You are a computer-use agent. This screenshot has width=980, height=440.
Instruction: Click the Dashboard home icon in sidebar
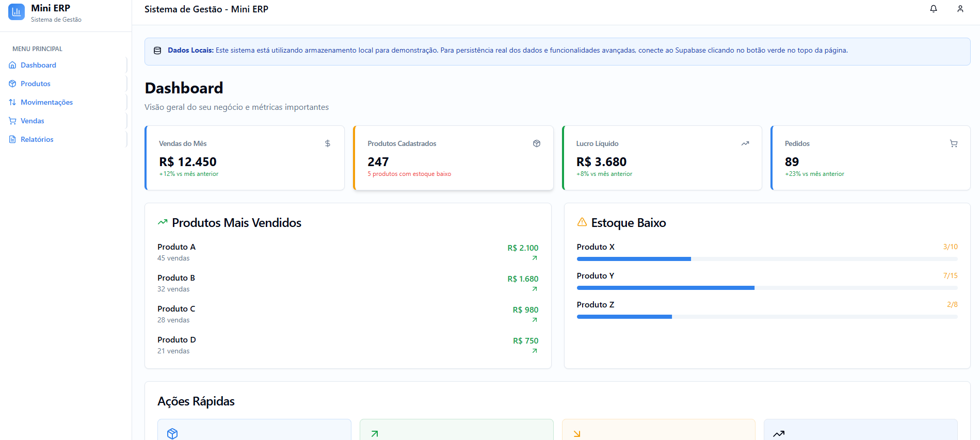12,65
